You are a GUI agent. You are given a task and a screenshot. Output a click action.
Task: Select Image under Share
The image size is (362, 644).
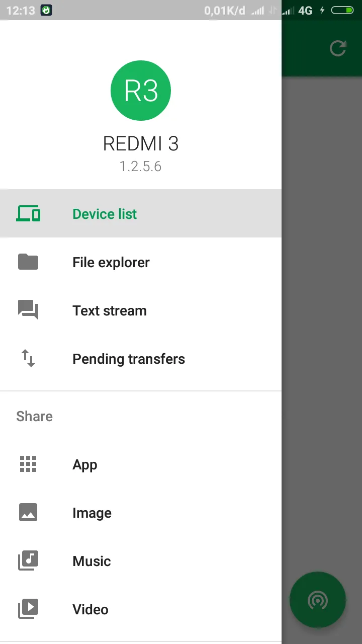pos(141,513)
